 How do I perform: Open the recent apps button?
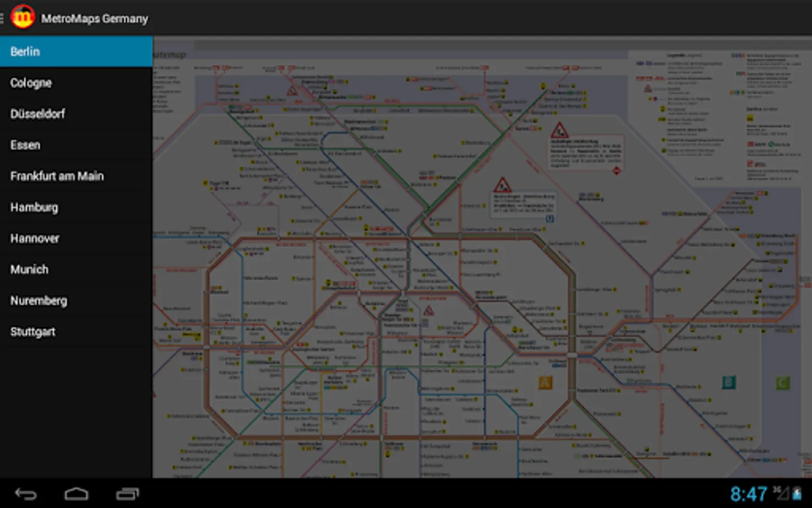(127, 494)
